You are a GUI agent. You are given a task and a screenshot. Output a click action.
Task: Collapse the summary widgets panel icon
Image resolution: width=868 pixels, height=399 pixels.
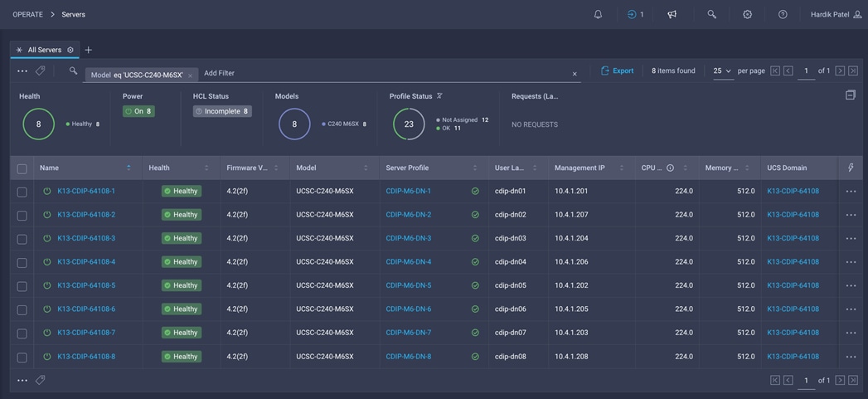[x=851, y=95]
